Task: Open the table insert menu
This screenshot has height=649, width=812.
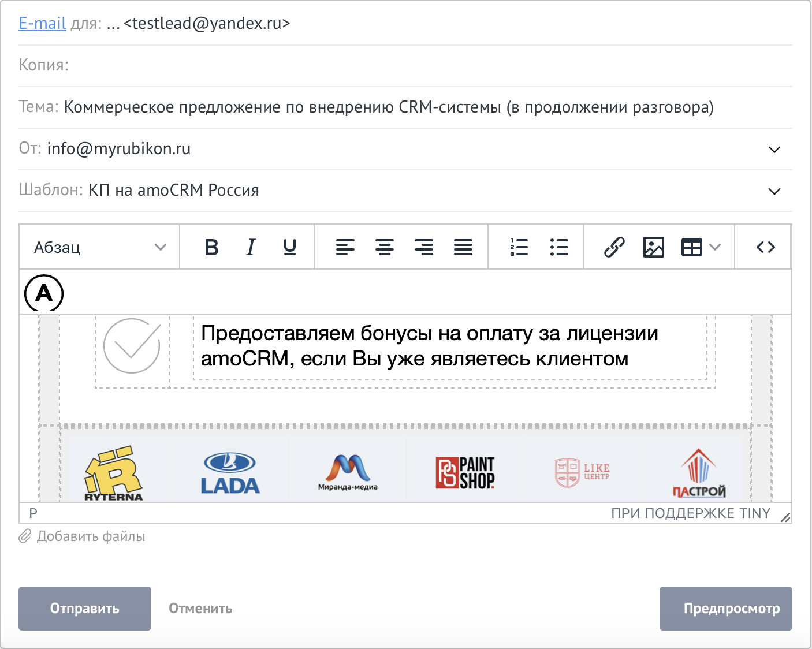Action: pyautogui.click(x=701, y=247)
